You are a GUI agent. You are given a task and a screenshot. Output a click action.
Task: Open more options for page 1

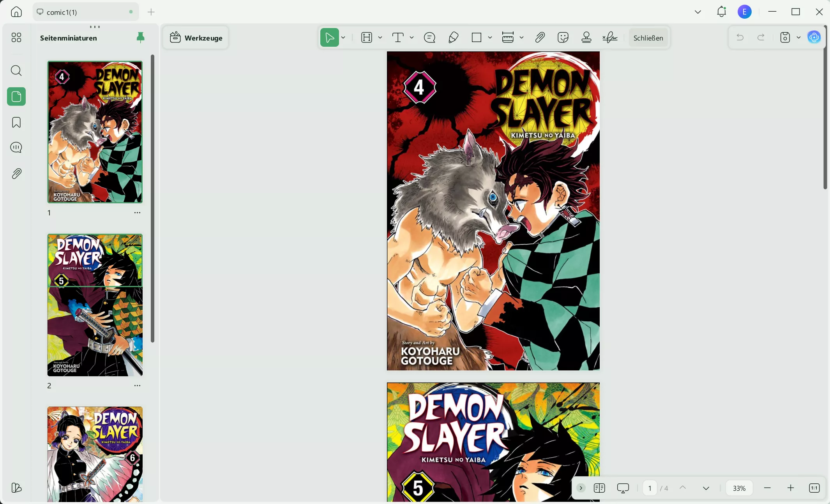137,213
